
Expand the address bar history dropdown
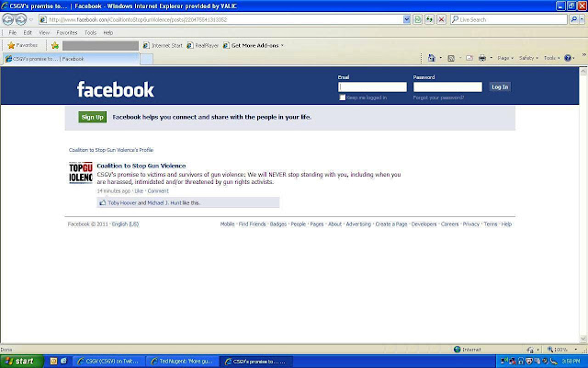coord(406,19)
